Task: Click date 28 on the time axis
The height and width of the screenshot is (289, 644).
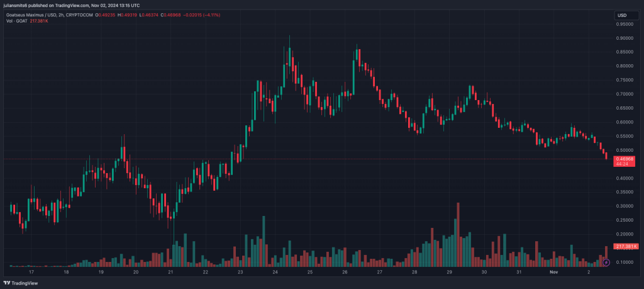Action: tap(415, 272)
